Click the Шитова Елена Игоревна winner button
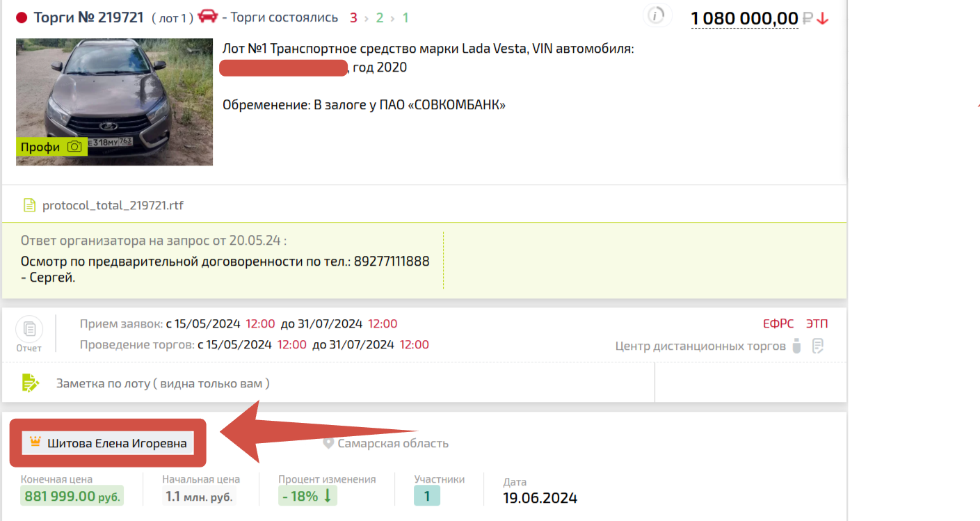This screenshot has width=980, height=521. point(108,443)
